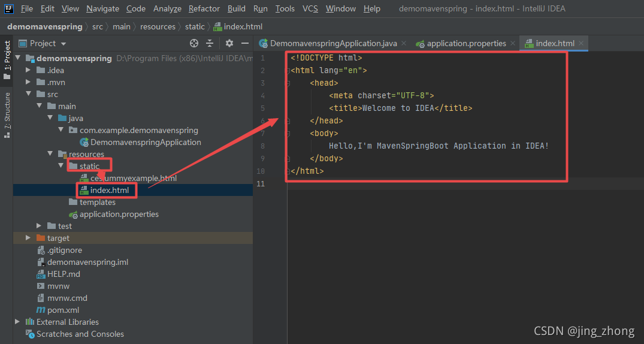Image resolution: width=644 pixels, height=344 pixels.
Task: Expand the .mvn folder
Action: (x=28, y=82)
